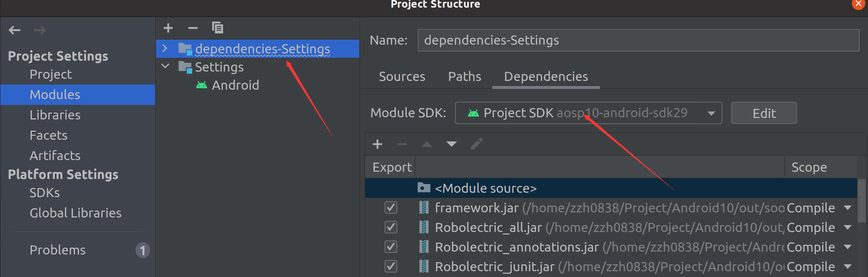Click the move dependency down arrow

coord(452,144)
